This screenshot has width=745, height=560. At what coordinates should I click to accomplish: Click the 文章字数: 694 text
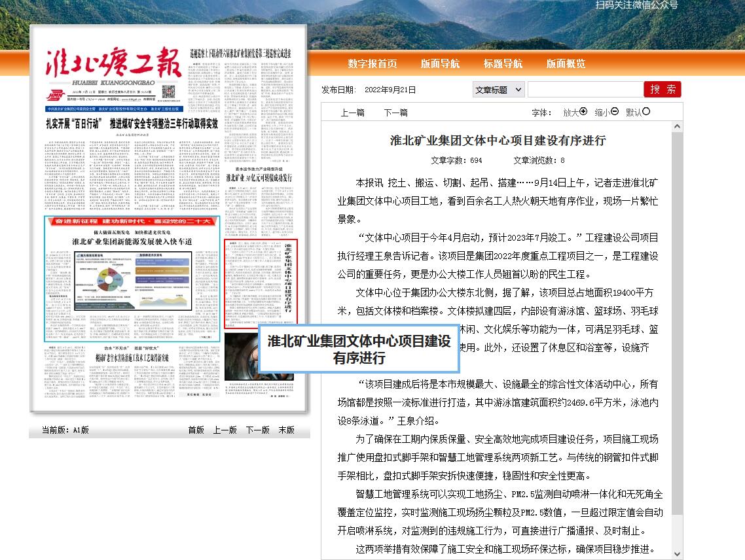456,160
